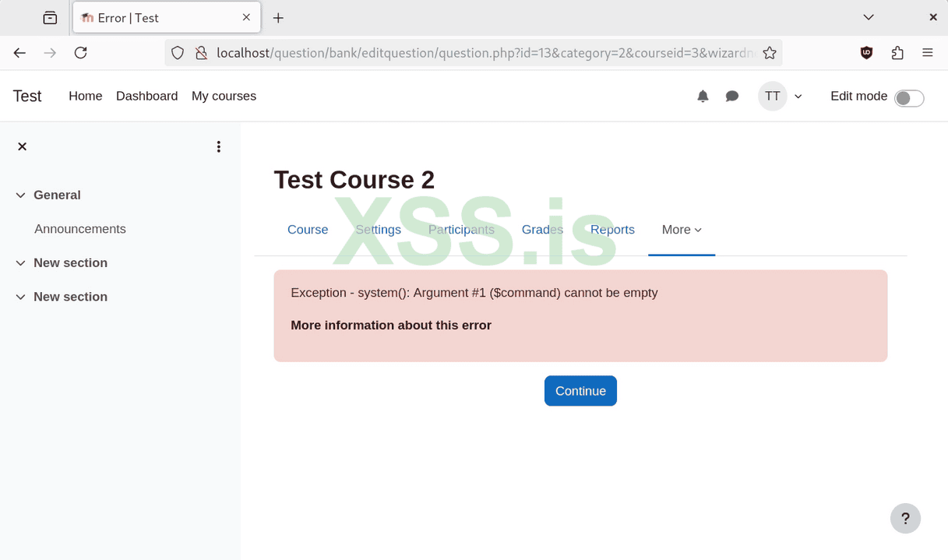
Task: Toggle the Edit mode switch
Action: [x=909, y=98]
